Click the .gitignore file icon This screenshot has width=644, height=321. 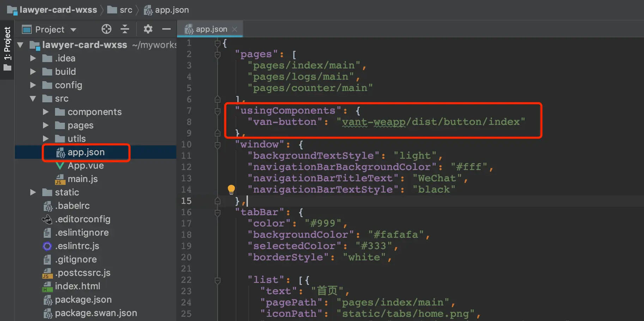click(47, 260)
